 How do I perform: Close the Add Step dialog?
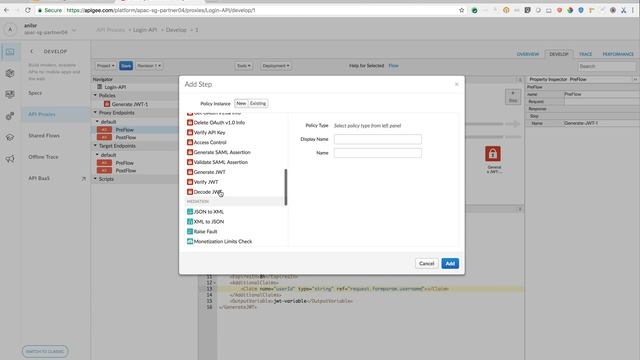pyautogui.click(x=457, y=84)
